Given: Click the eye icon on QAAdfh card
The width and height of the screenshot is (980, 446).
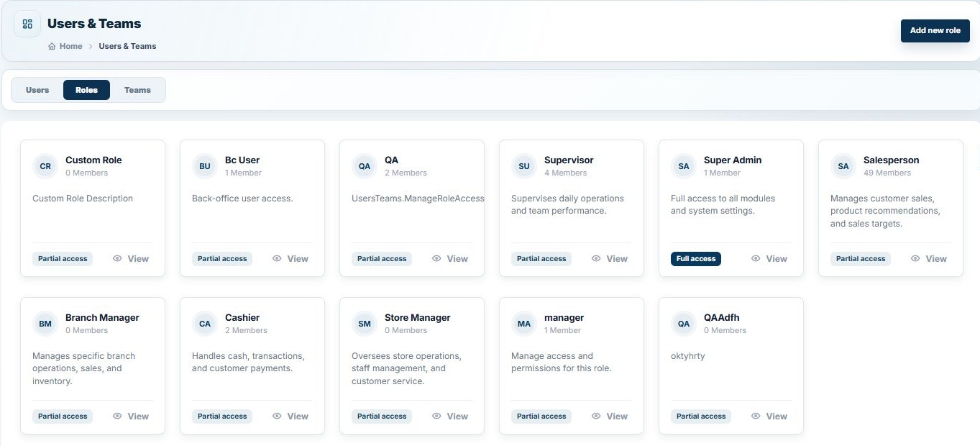Looking at the screenshot, I should pos(756,416).
